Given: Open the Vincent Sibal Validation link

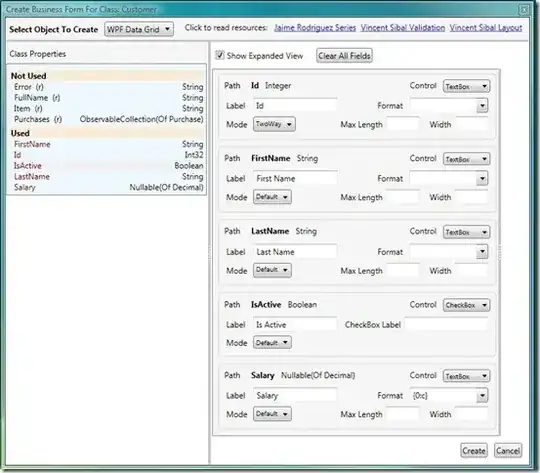Looking at the screenshot, I should point(403,28).
